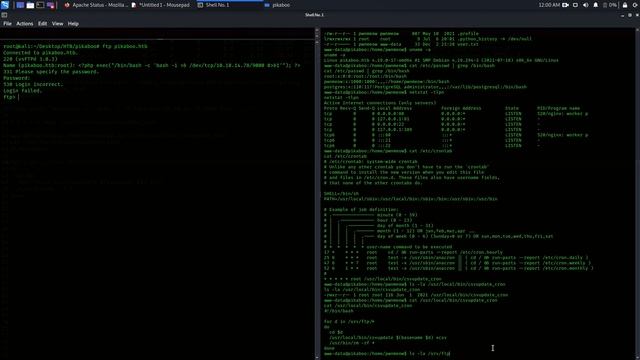
Task: Click 'for d in /srv/ftp/*' line
Action: 349,322
